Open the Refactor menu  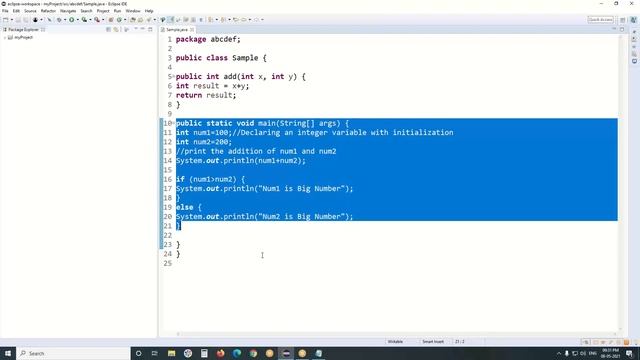pos(48,11)
